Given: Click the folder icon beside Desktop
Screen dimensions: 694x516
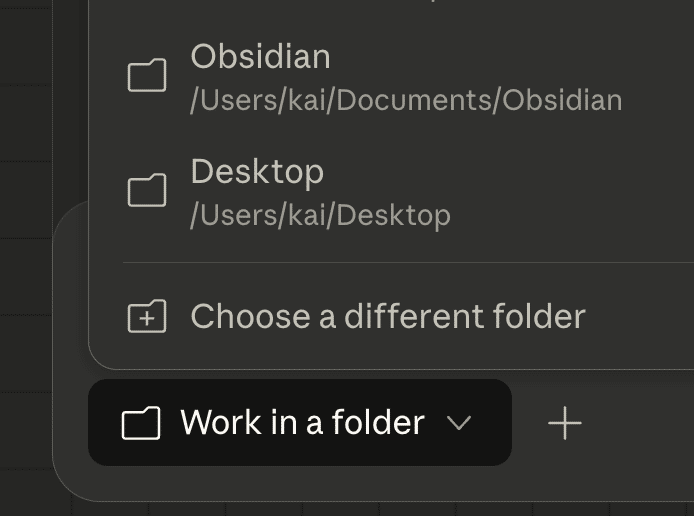Looking at the screenshot, I should (x=147, y=190).
